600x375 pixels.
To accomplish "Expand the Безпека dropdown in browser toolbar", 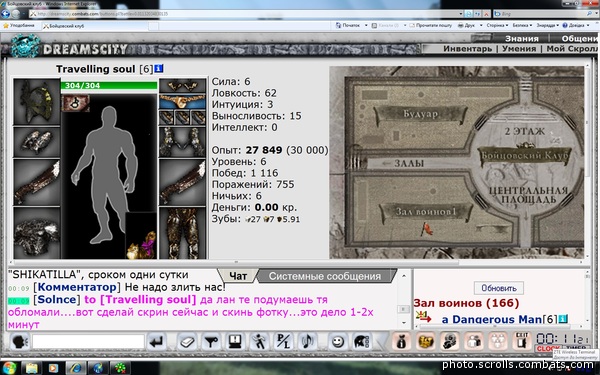I will (x=522, y=25).
